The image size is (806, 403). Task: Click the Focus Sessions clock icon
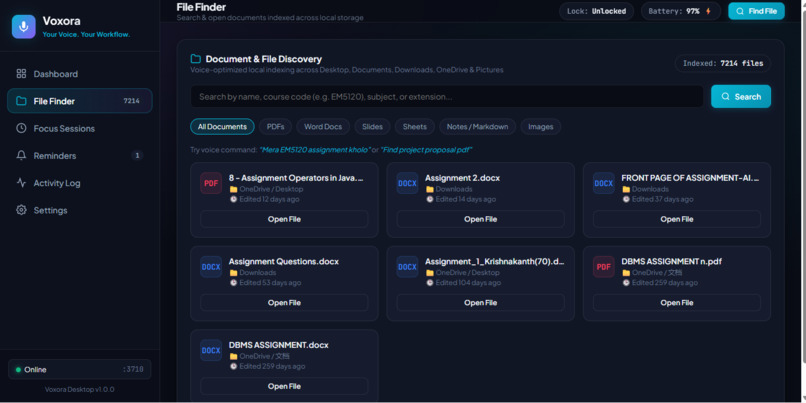(21, 128)
